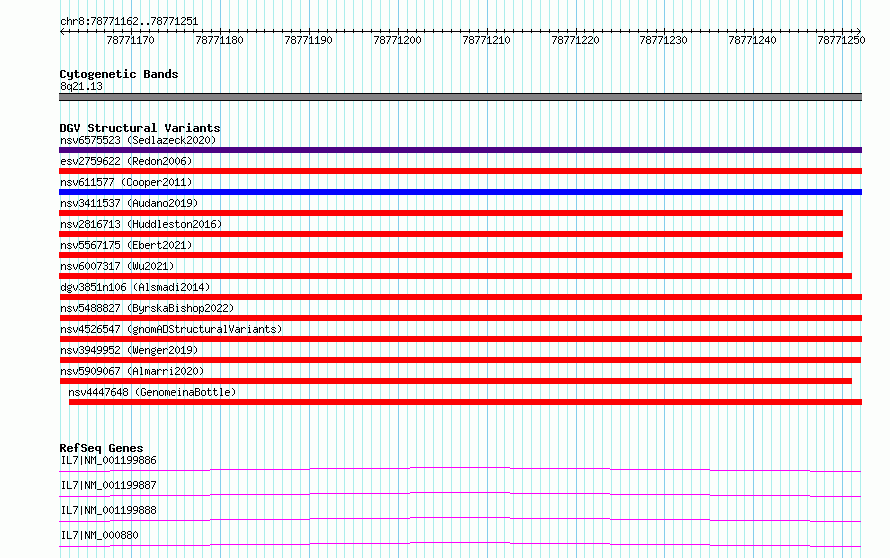Click the chr8:78771162..78771251 coordinate label
Screen dimensions: 890x558
tap(129, 21)
